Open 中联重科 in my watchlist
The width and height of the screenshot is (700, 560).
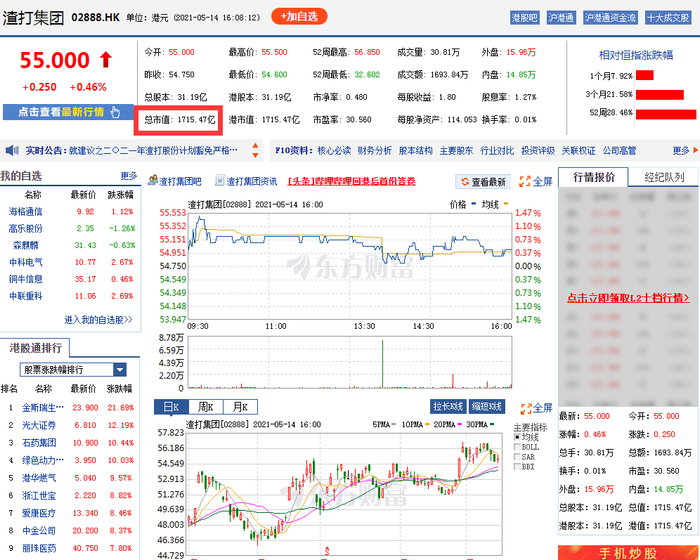pos(25,296)
